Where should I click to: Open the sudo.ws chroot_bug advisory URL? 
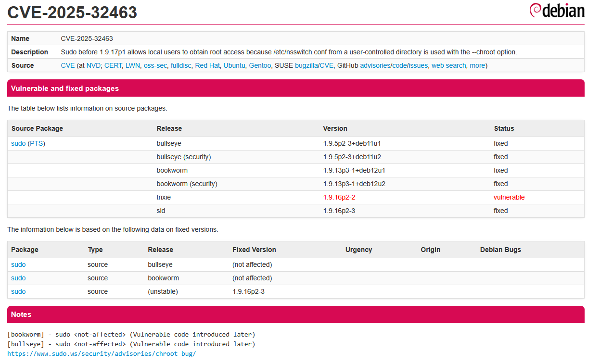pos(102,353)
